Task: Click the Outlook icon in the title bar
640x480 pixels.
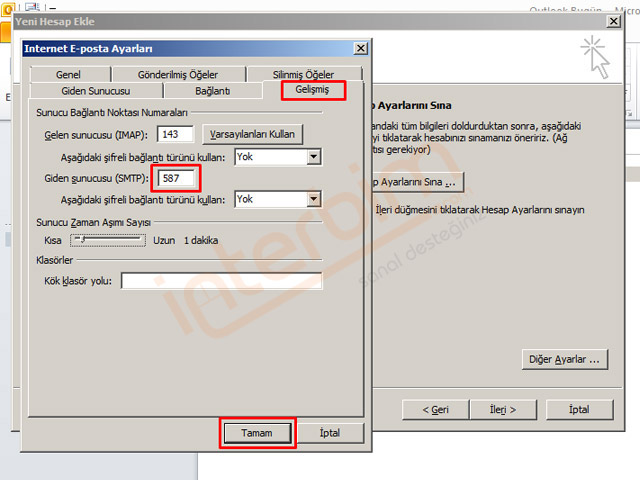Action: [9, 7]
